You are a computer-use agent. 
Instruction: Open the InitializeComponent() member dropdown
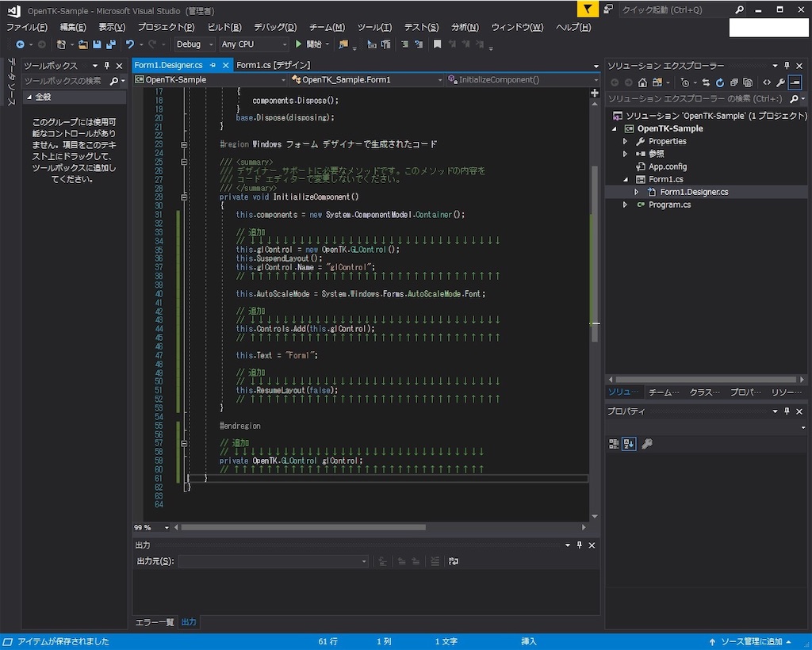pyautogui.click(x=523, y=80)
